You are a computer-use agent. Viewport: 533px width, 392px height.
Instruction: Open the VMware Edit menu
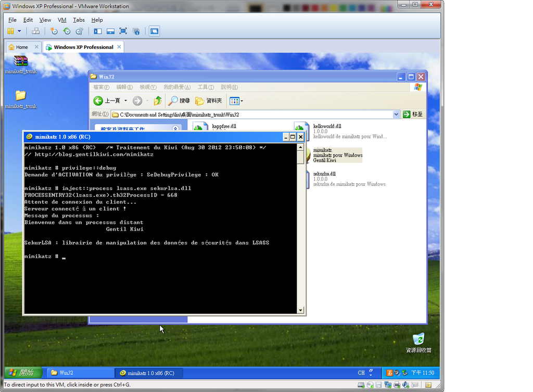coord(28,20)
